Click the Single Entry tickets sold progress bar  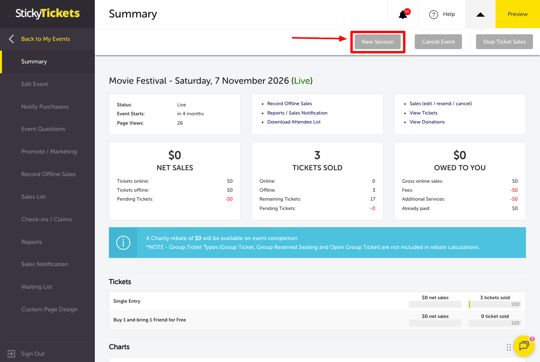click(x=495, y=304)
